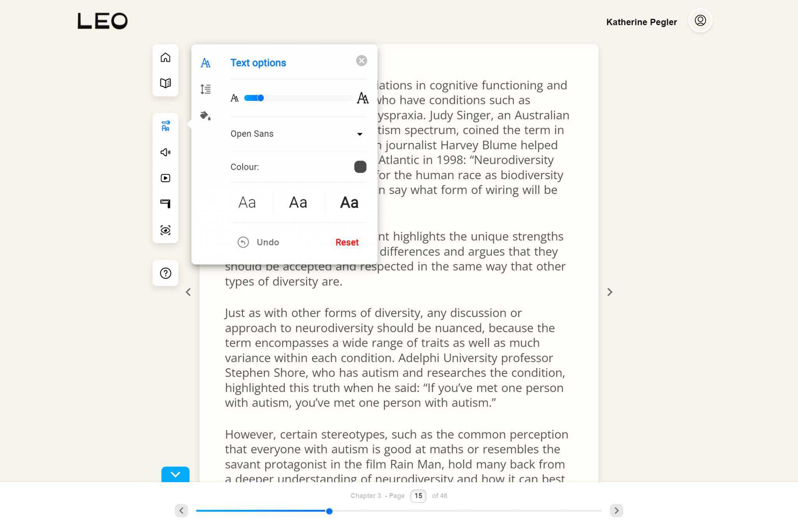The height and width of the screenshot is (532, 798).
Task: Select the regular font weight Aa
Action: tap(298, 203)
